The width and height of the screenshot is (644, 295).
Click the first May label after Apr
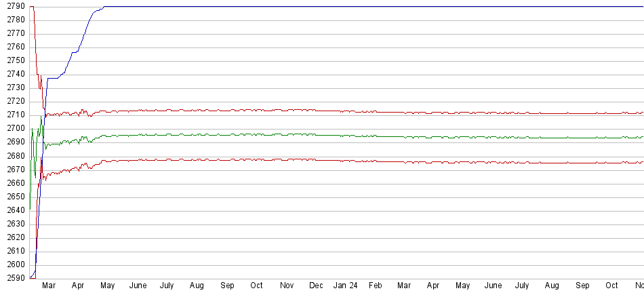click(x=107, y=286)
